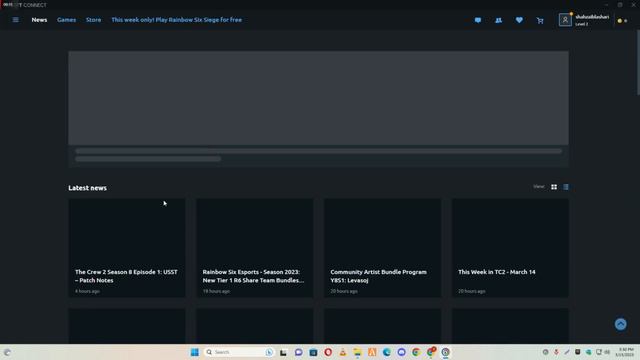Click the back-to-top arrow button
This screenshot has height=360, width=640.
pyautogui.click(x=620, y=324)
